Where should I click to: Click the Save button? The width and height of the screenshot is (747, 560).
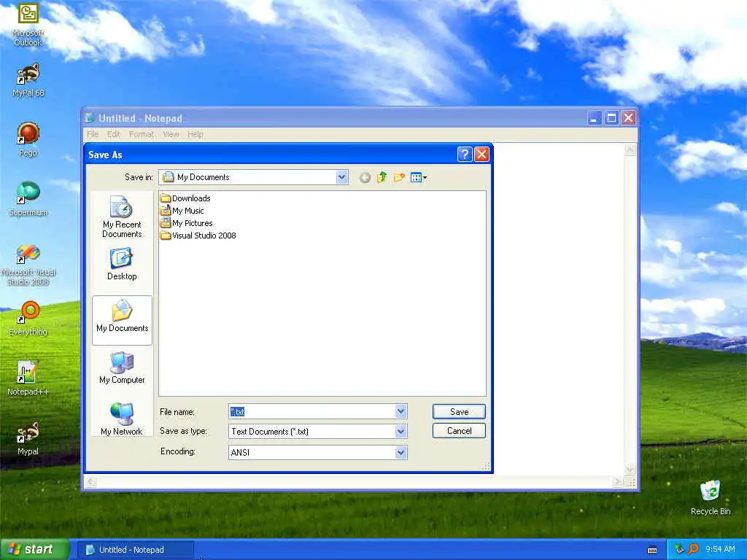[x=459, y=412]
